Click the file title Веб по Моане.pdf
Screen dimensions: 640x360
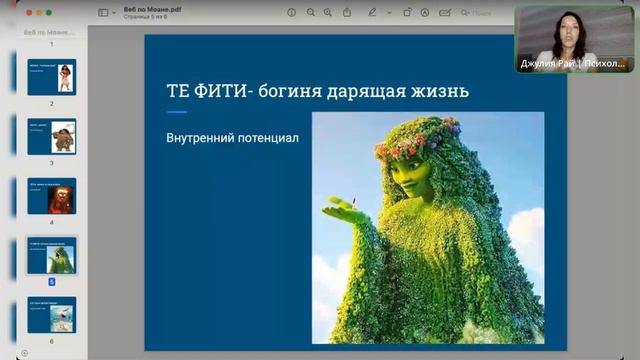click(153, 9)
